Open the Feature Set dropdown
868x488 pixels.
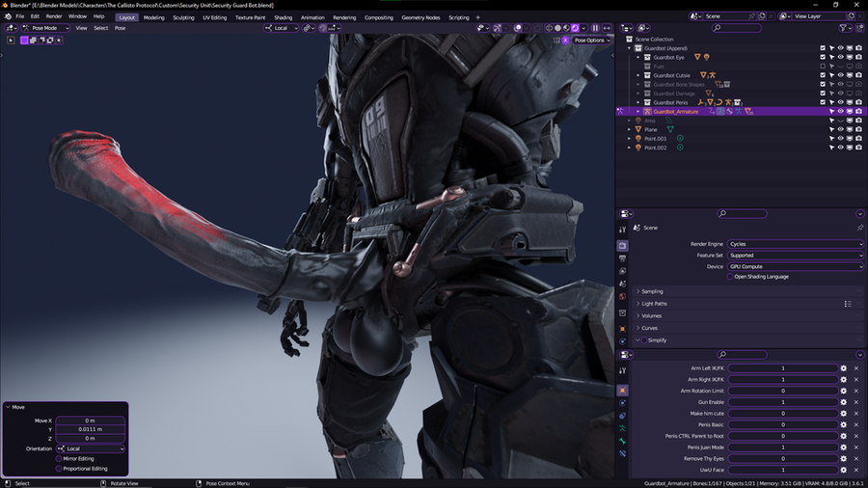click(x=796, y=256)
